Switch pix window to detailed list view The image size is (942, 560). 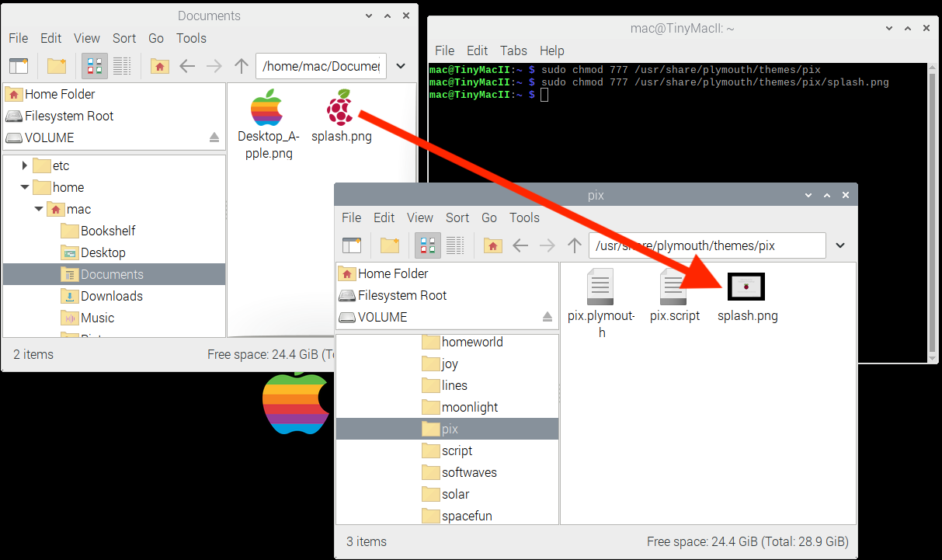455,245
